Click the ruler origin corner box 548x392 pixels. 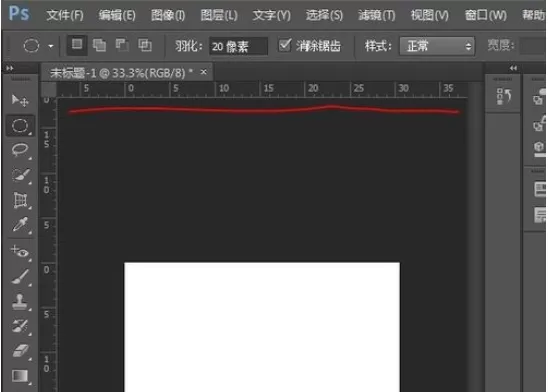(x=49, y=89)
